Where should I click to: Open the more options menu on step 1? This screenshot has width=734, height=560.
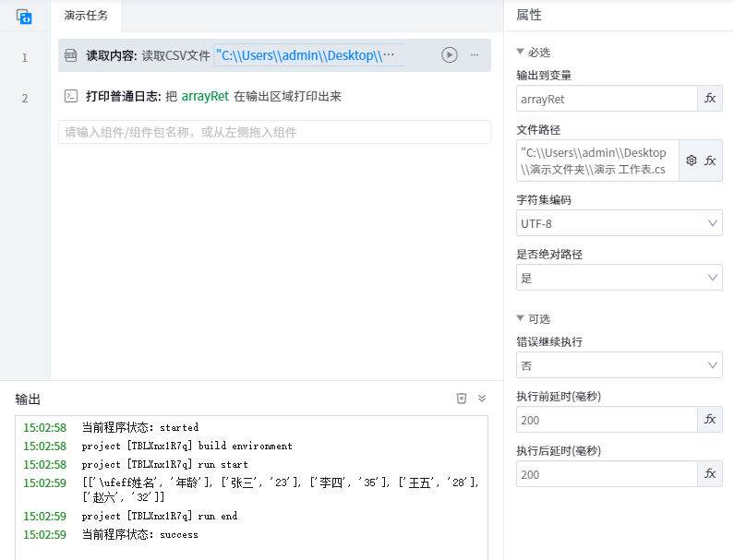[475, 55]
